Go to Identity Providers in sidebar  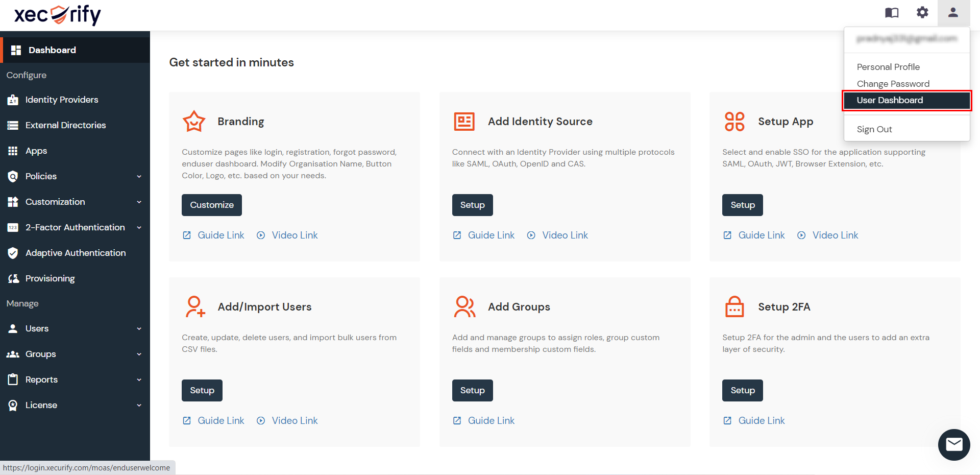(62, 100)
